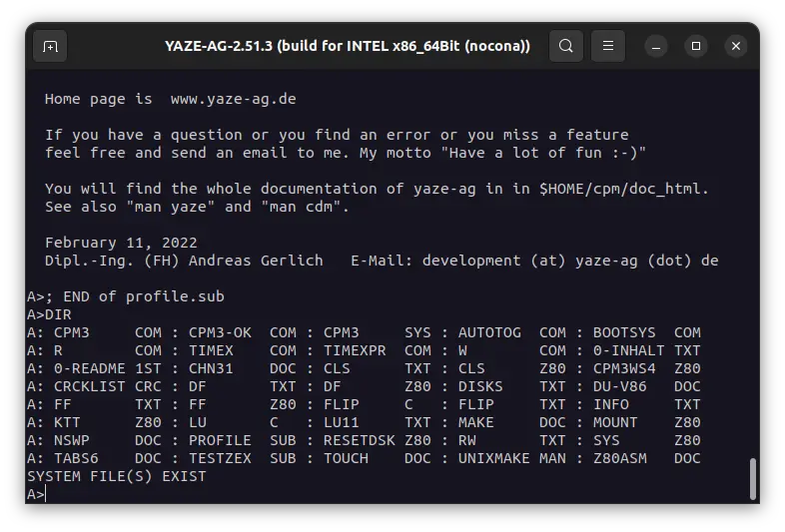Click the file name TESTZEX
The image size is (785, 532).
[x=220, y=458]
